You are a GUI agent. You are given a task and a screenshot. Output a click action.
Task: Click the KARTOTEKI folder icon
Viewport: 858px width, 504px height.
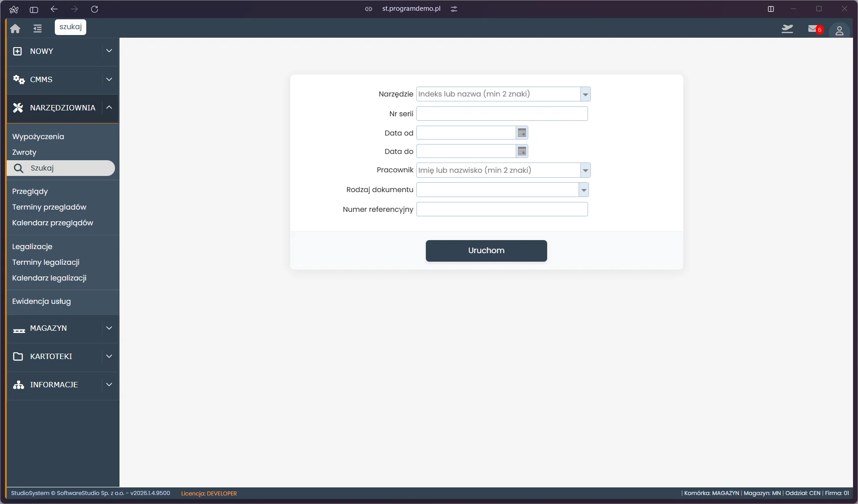point(18,356)
